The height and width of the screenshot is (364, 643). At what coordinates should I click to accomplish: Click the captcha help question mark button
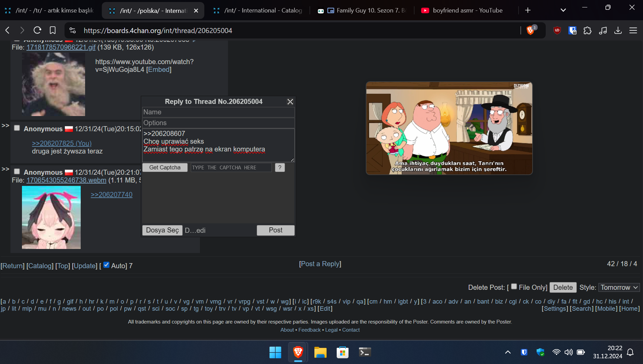coord(280,168)
